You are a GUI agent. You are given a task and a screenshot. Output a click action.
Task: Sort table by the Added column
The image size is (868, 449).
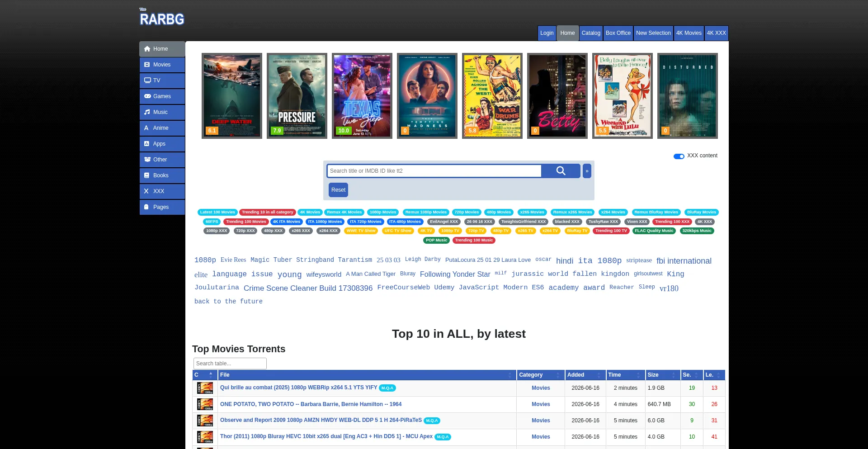click(x=585, y=375)
